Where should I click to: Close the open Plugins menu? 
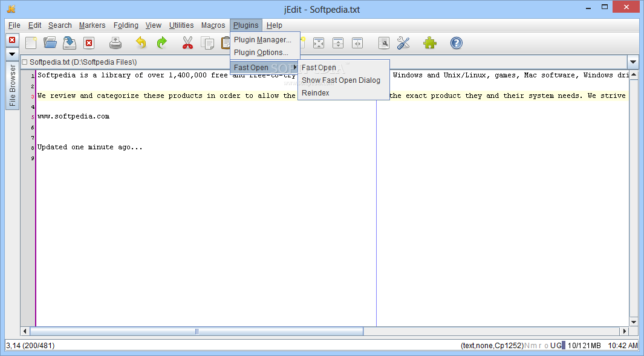246,25
